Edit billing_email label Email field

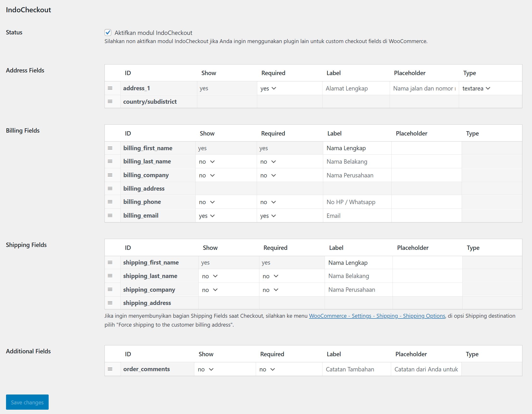(x=357, y=216)
